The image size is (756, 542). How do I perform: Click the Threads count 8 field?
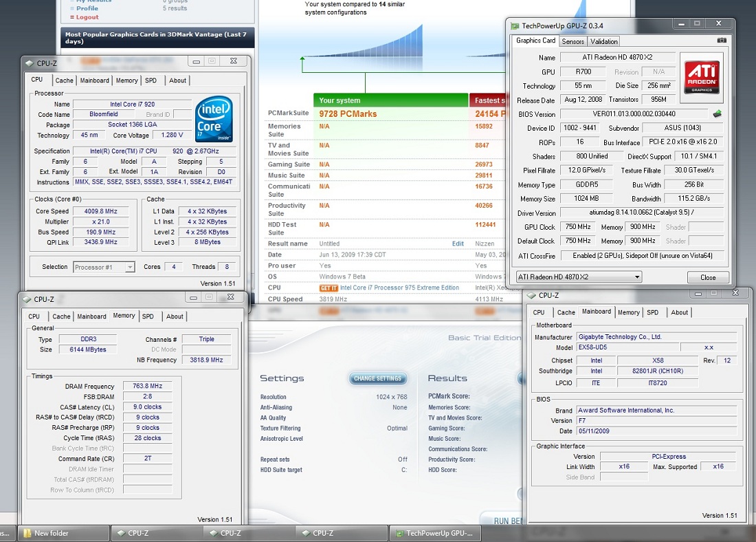click(x=227, y=267)
